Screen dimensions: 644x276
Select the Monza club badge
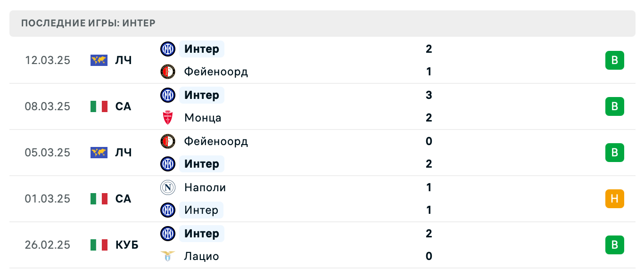pyautogui.click(x=168, y=118)
